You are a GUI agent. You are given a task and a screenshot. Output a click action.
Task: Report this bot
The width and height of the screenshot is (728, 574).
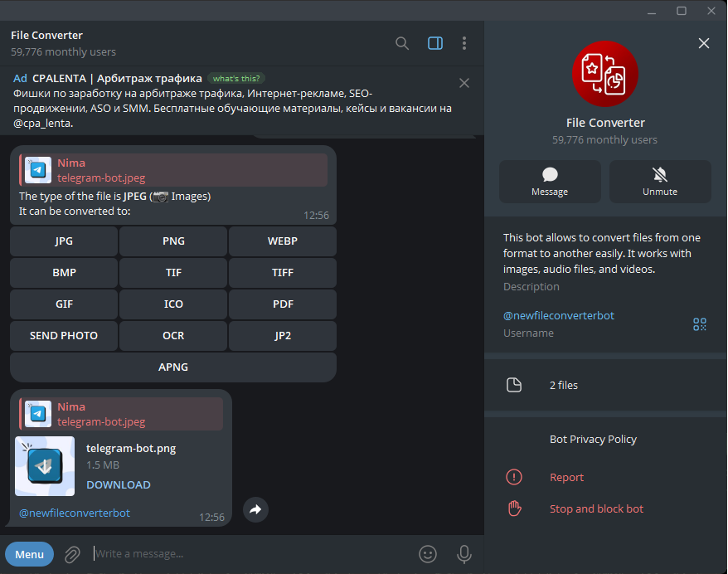pos(566,477)
